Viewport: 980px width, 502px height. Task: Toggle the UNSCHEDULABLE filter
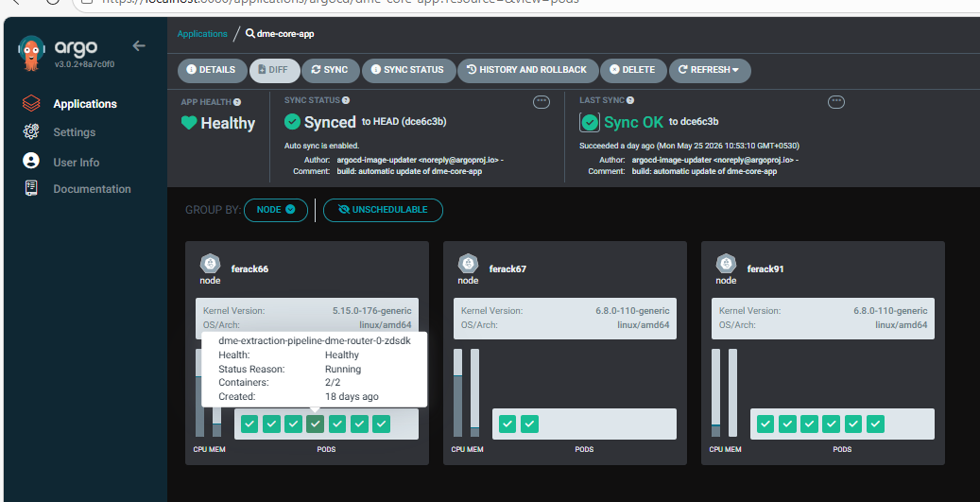coord(383,210)
